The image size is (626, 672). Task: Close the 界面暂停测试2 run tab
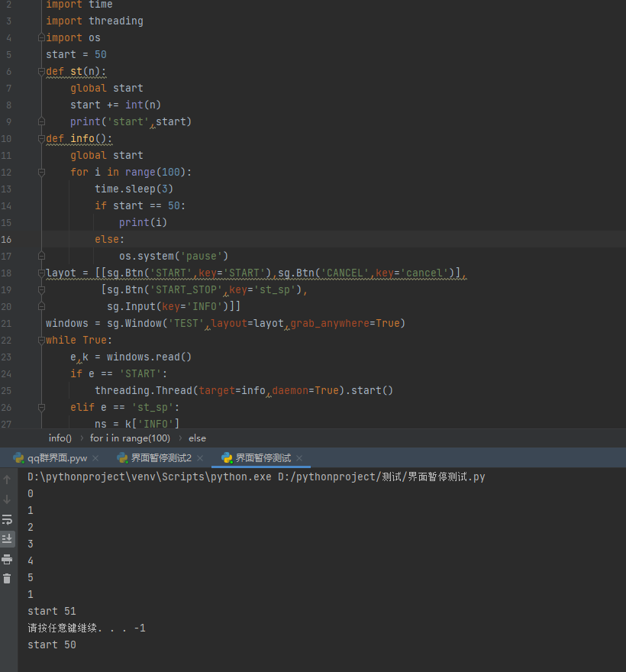point(200,458)
